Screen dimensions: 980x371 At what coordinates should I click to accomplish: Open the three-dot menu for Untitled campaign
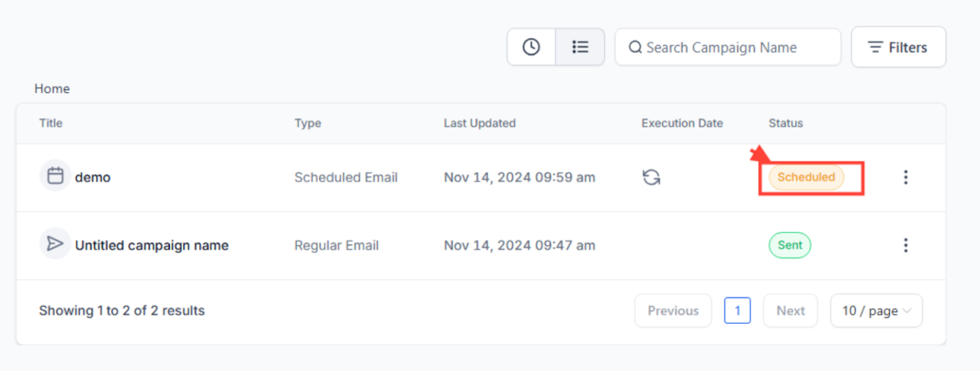905,245
